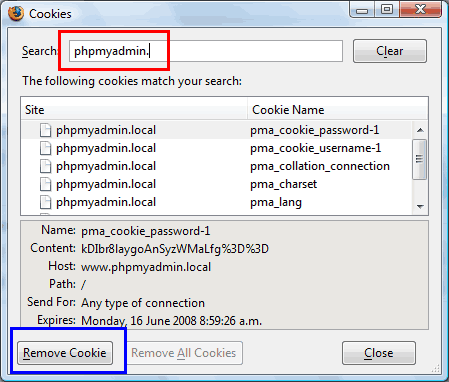Click the Remove Cookie button
Screen dimensions: 449x382
(x=65, y=353)
